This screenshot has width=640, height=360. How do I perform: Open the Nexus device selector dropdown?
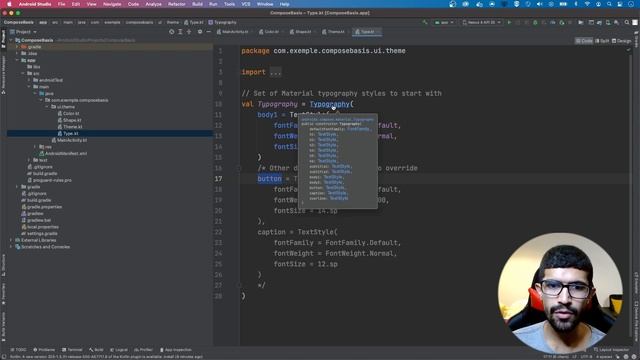(482, 22)
